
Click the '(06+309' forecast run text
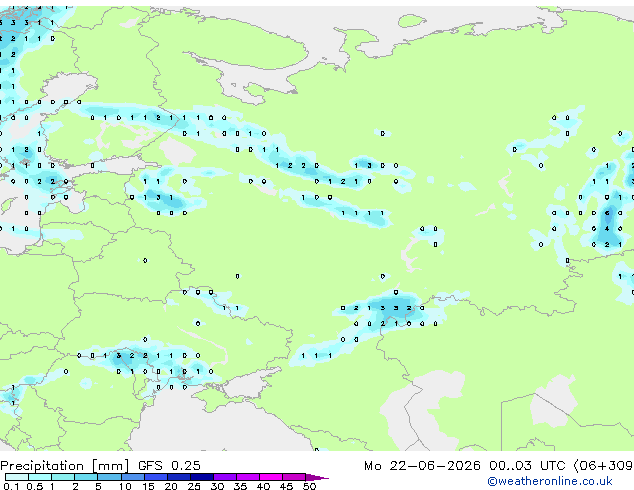tap(603, 466)
